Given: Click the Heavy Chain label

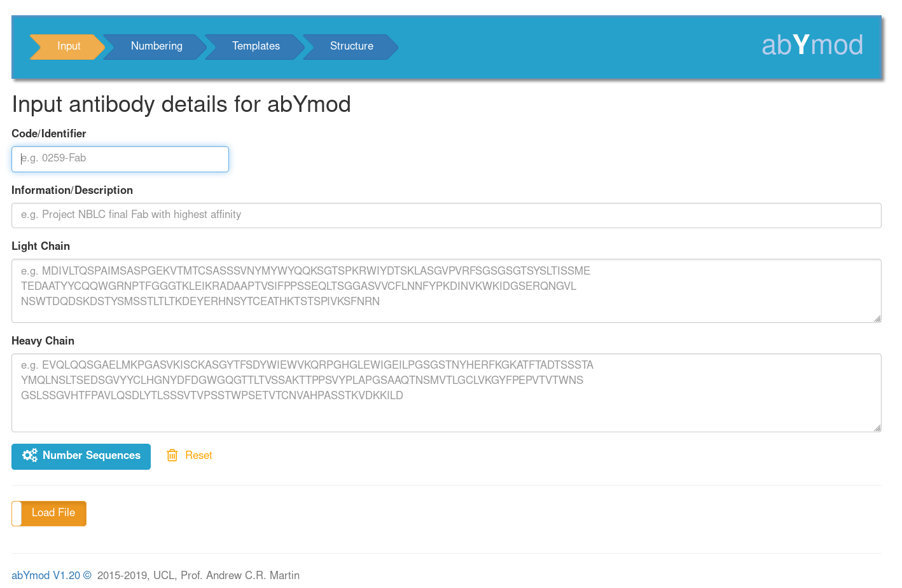Looking at the screenshot, I should pos(43,341).
